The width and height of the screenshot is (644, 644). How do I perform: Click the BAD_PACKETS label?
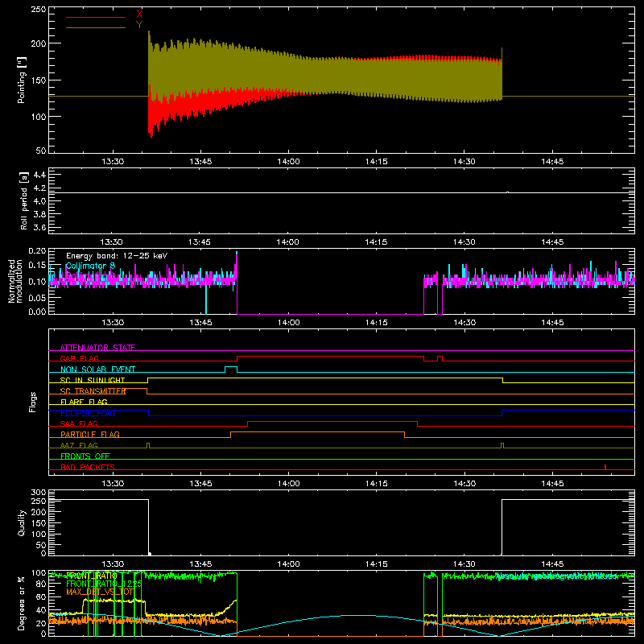tap(88, 467)
